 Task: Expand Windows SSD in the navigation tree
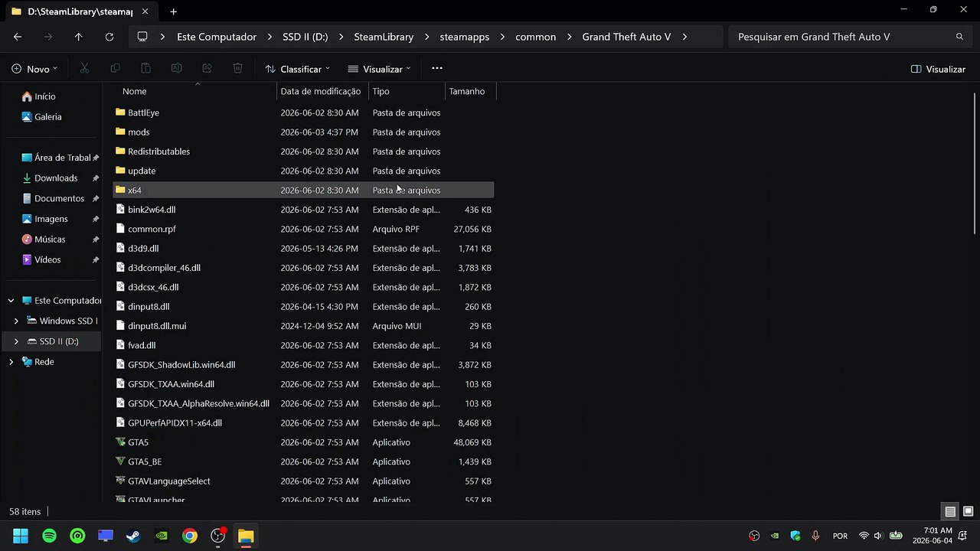click(x=16, y=321)
